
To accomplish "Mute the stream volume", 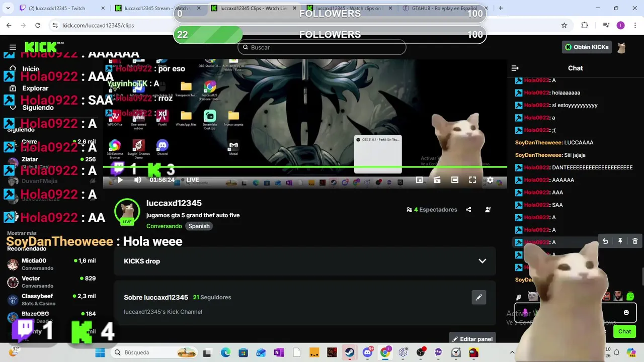I will tap(137, 180).
